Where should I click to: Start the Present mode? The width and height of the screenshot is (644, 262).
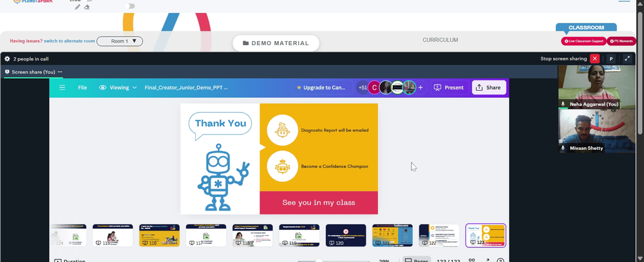click(x=448, y=88)
